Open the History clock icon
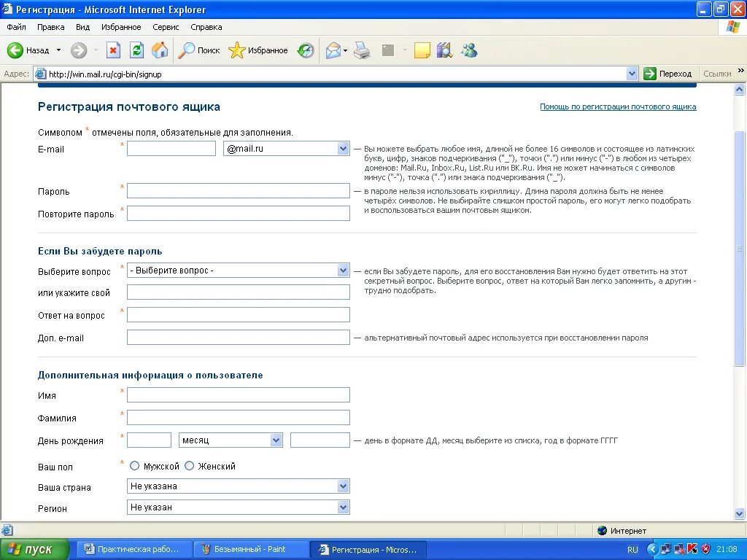 306,50
